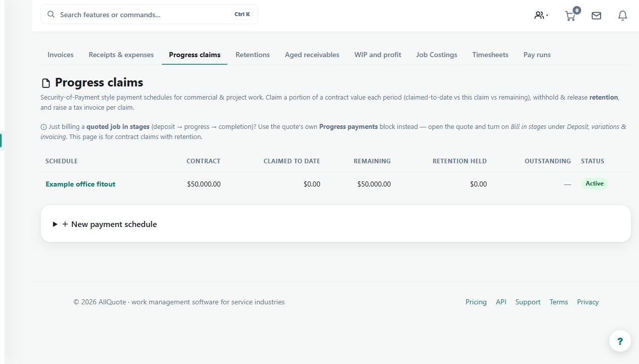Image resolution: width=639 pixels, height=364 pixels.
Task: Switch to the Invoices tab
Action: coord(61,55)
